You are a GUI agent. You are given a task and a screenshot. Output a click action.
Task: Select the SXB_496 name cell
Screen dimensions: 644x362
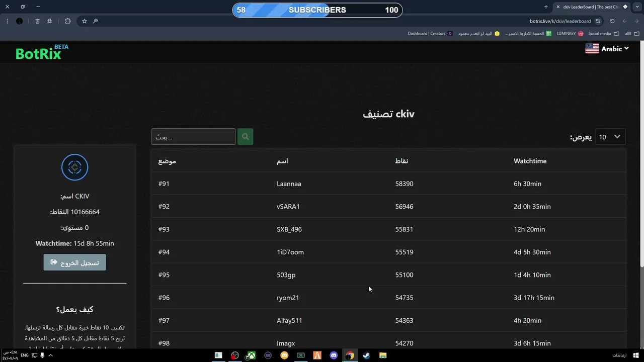pyautogui.click(x=289, y=229)
